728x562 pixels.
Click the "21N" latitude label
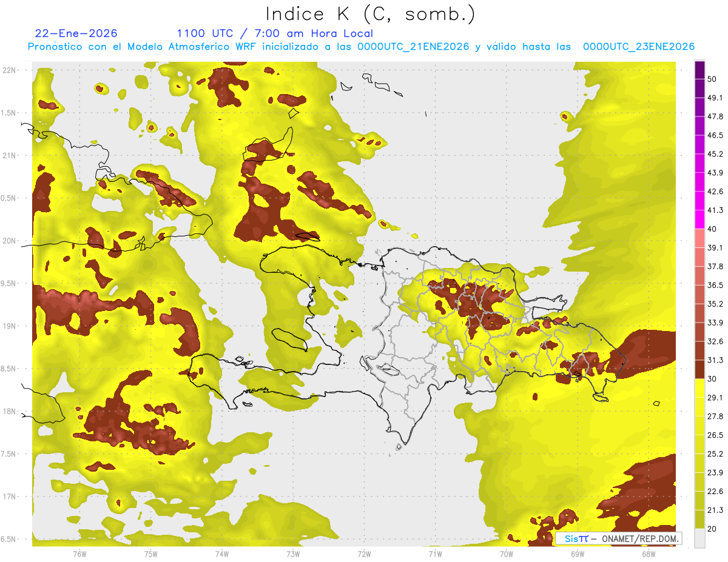coord(9,155)
